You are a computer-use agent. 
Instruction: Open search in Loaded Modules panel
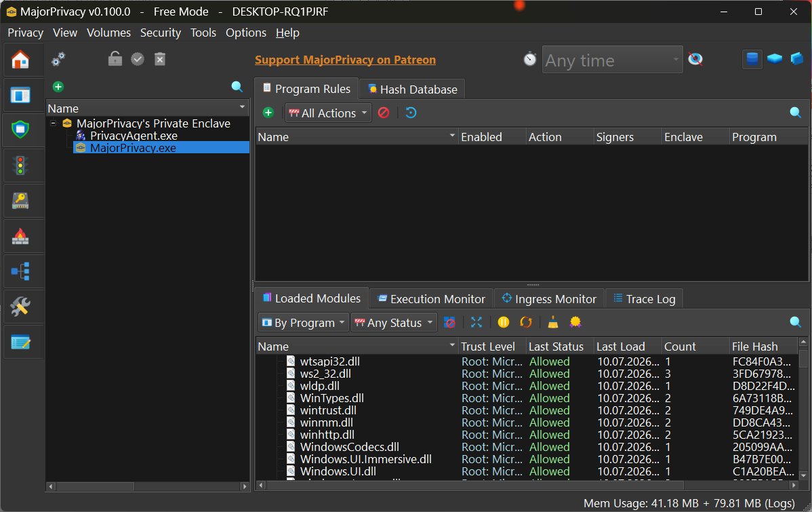tap(796, 322)
